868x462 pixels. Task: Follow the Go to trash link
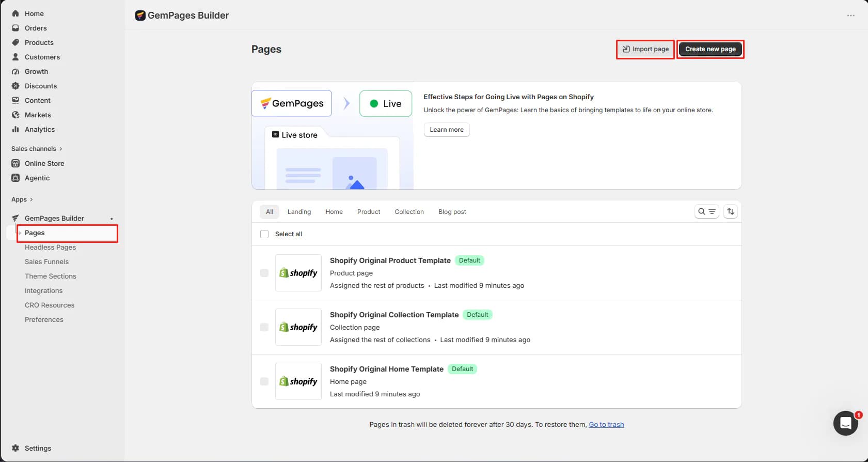(x=606, y=425)
